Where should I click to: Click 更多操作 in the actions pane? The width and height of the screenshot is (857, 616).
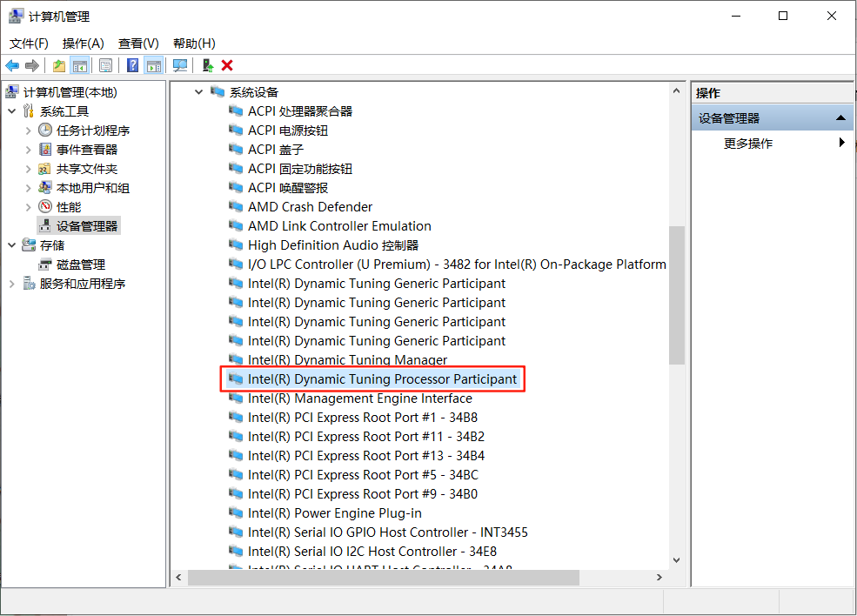coord(747,144)
